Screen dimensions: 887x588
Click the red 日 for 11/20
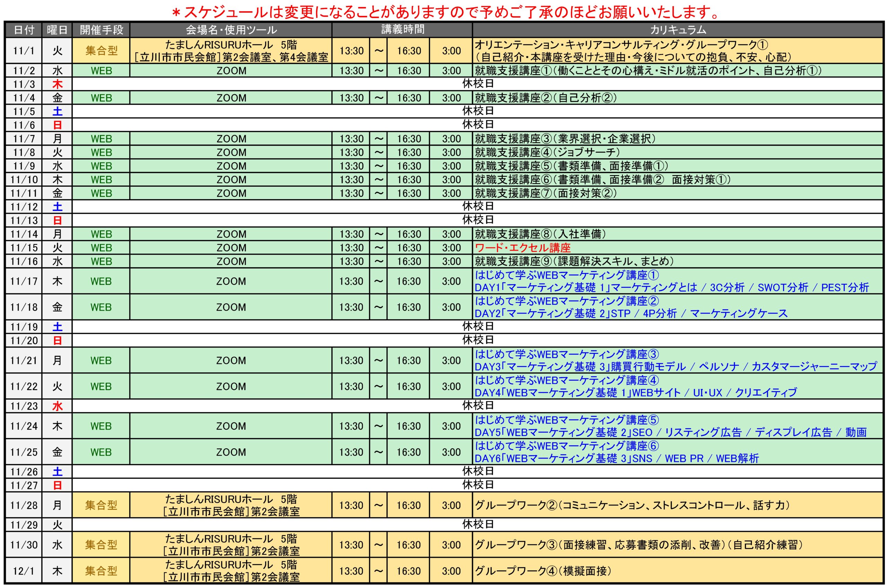(x=57, y=341)
